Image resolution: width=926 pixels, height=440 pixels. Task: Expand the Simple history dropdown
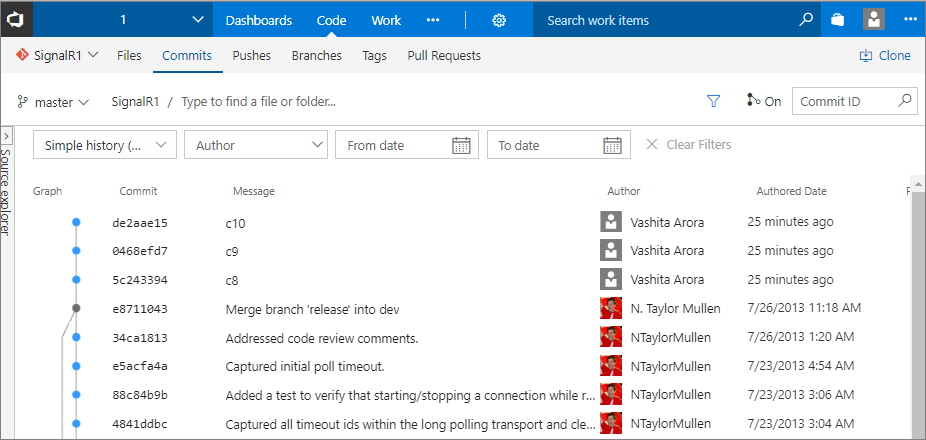pyautogui.click(x=105, y=145)
